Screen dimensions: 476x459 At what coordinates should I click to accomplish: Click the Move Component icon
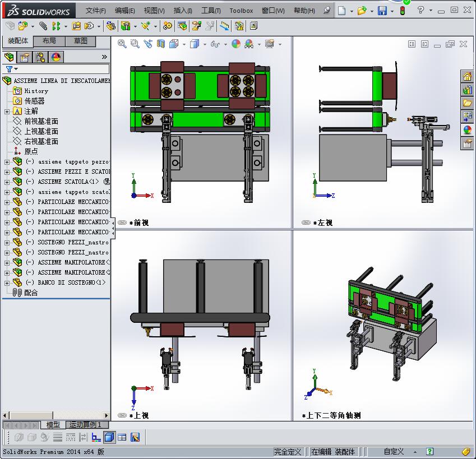(x=89, y=26)
